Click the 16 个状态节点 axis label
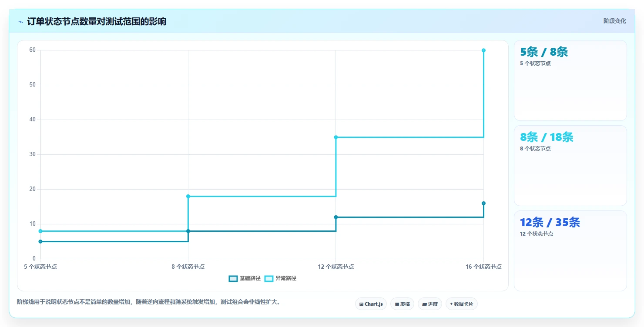This screenshot has height=327, width=644. (483, 267)
